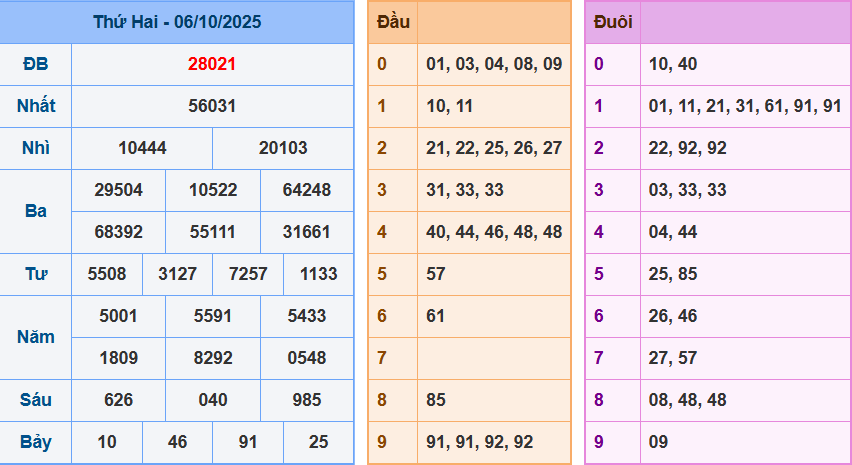
Task: Click the Năm prize number 8292
Action: click(x=213, y=358)
